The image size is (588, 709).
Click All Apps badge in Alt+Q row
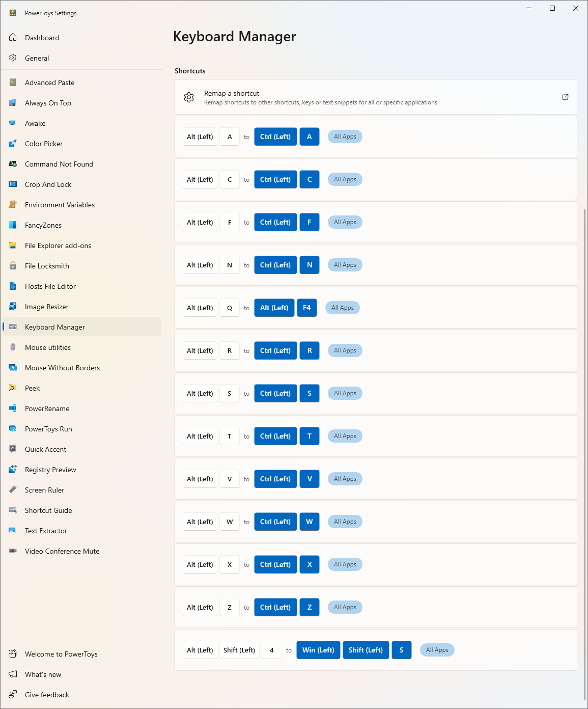(343, 308)
